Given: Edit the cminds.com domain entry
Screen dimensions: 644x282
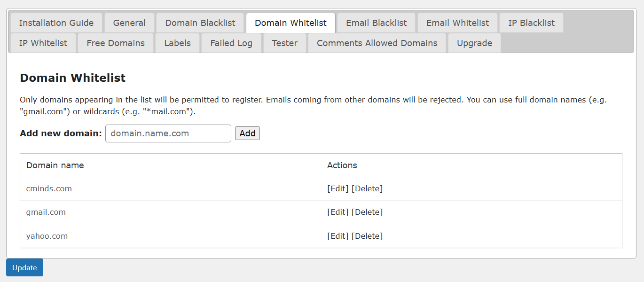Looking at the screenshot, I should (338, 188).
